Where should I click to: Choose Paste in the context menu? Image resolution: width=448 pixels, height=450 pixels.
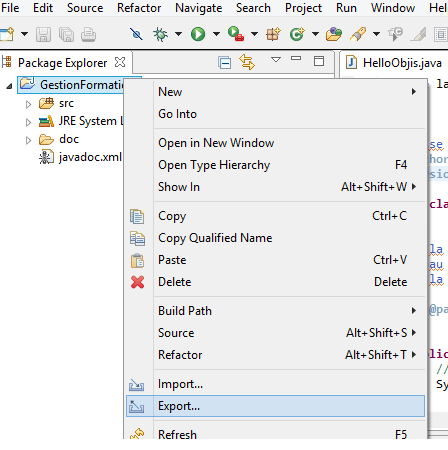click(275, 260)
